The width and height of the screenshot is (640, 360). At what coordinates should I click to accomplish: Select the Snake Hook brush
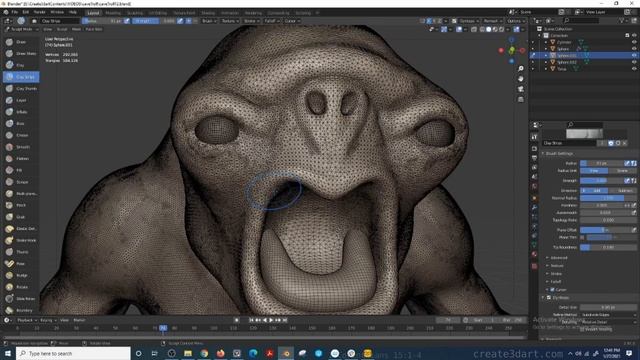(21, 240)
